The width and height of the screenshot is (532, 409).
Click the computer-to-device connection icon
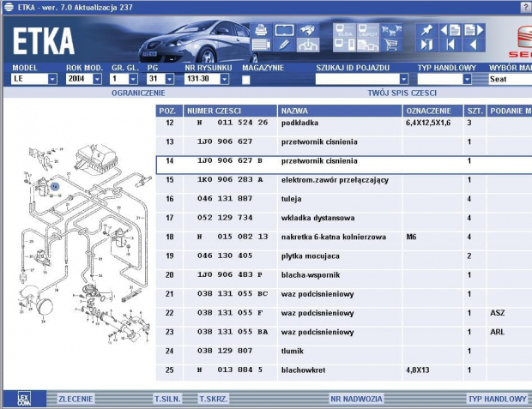tap(344, 45)
